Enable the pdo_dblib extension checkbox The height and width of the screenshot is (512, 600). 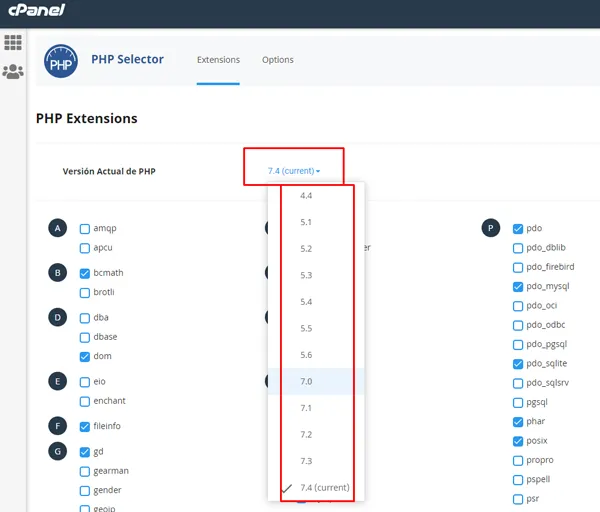point(518,248)
